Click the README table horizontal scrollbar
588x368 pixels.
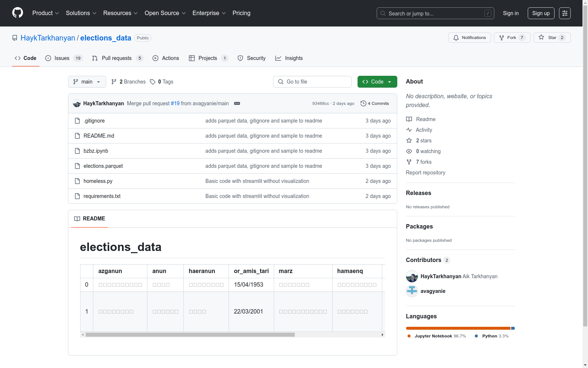point(190,335)
